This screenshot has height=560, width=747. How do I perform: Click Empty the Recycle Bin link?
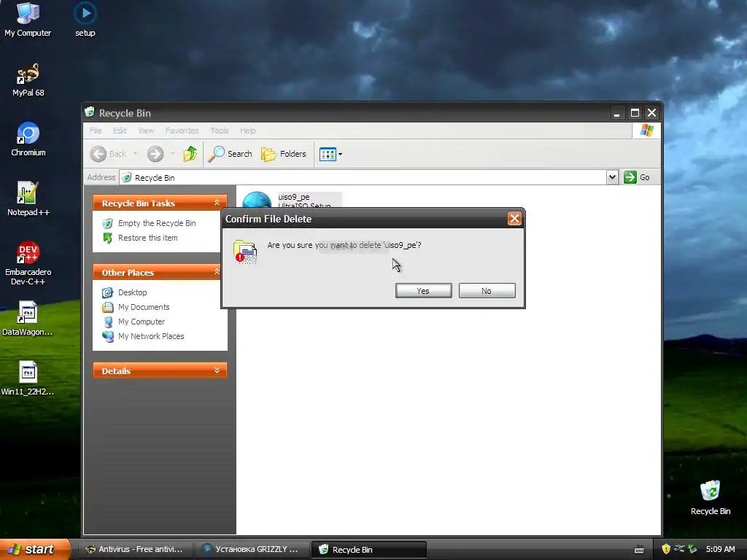pyautogui.click(x=157, y=223)
